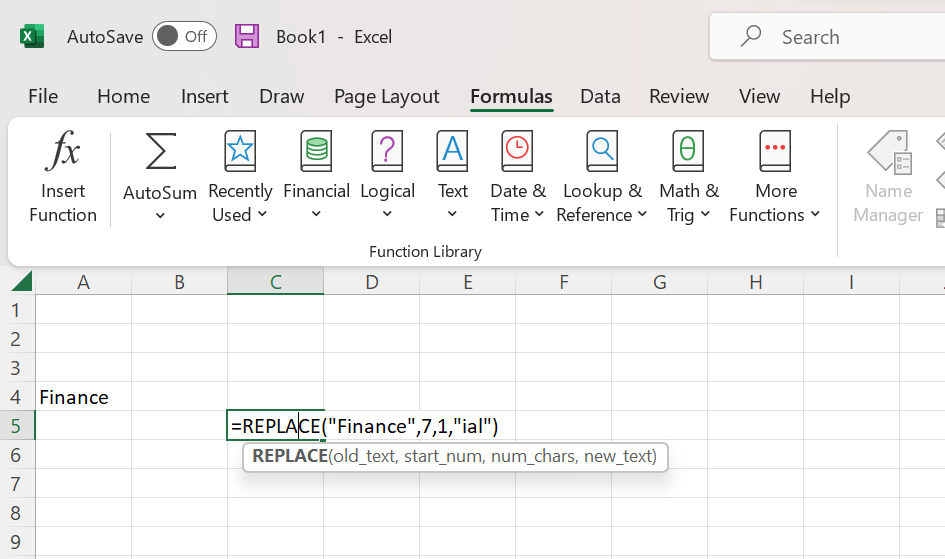945x559 pixels.
Task: Click the Insert Function fx icon
Action: point(63,153)
